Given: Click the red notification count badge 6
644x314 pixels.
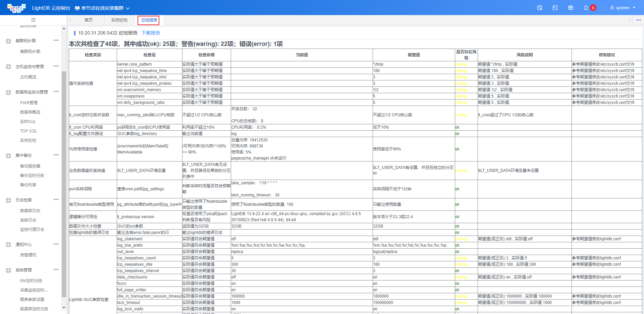Looking at the screenshot, I should coord(593,8).
